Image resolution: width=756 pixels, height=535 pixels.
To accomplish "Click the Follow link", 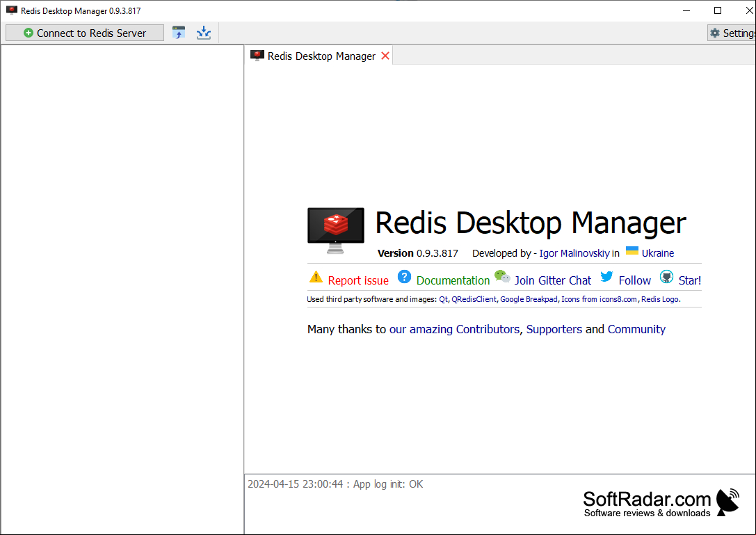I will point(634,280).
